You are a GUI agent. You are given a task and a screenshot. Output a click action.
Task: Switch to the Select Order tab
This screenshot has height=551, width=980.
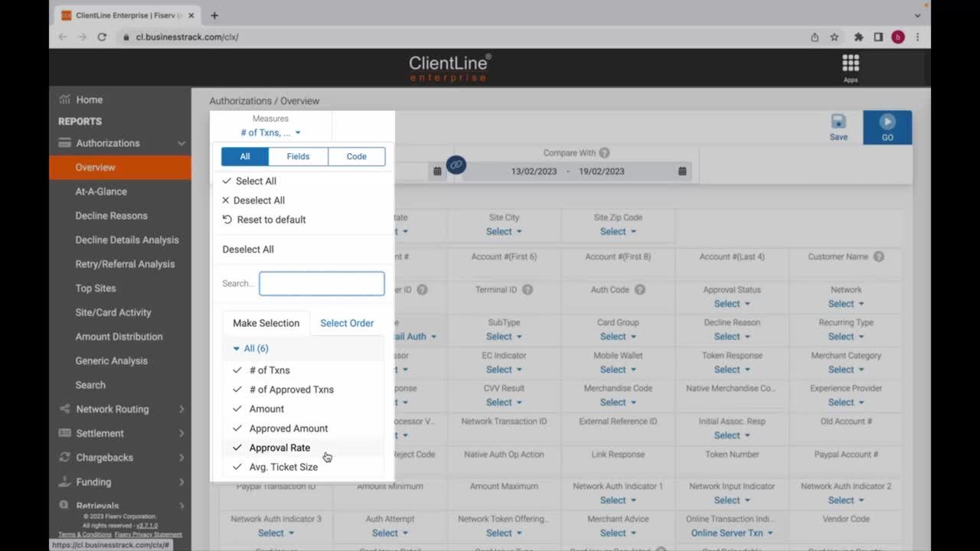pos(346,323)
